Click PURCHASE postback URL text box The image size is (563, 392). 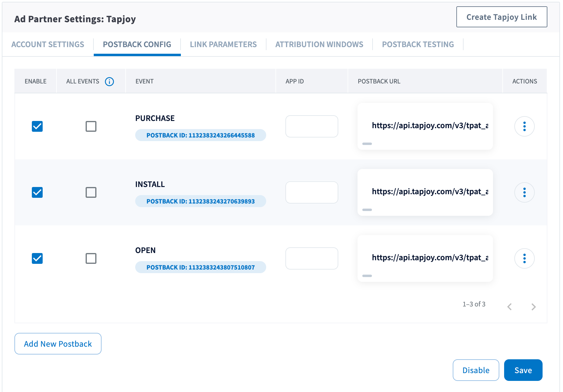click(425, 126)
